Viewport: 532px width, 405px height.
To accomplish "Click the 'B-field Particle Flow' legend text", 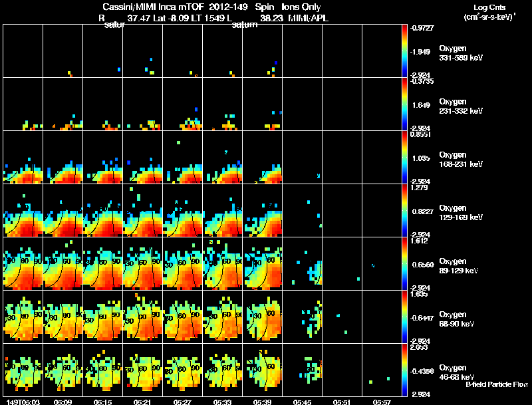I will [x=497, y=384].
